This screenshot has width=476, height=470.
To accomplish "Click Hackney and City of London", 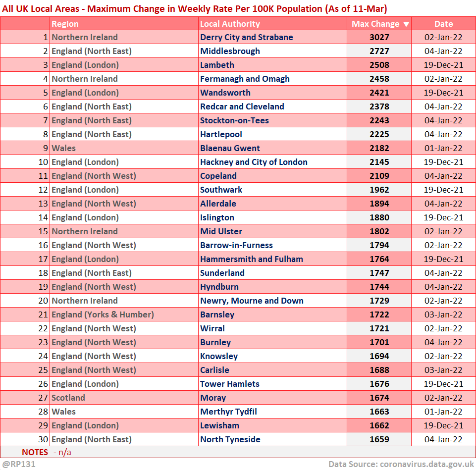I will (254, 162).
